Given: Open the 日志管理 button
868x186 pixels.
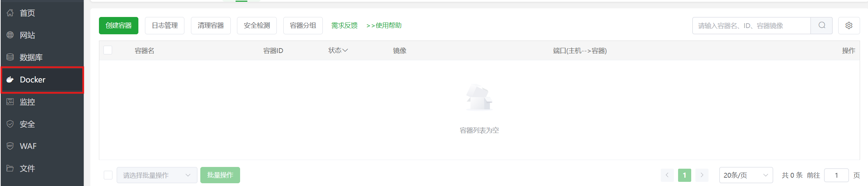Looking at the screenshot, I should [x=165, y=25].
